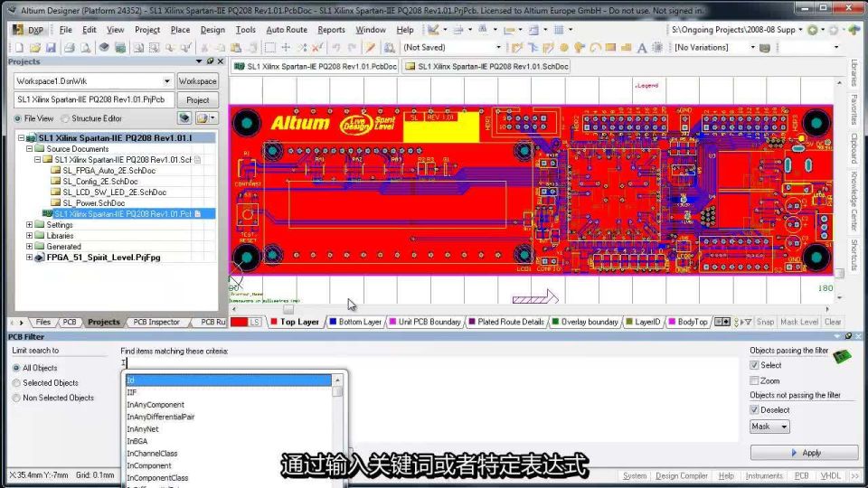Click the Workspace button
The image size is (868, 488).
click(x=198, y=81)
